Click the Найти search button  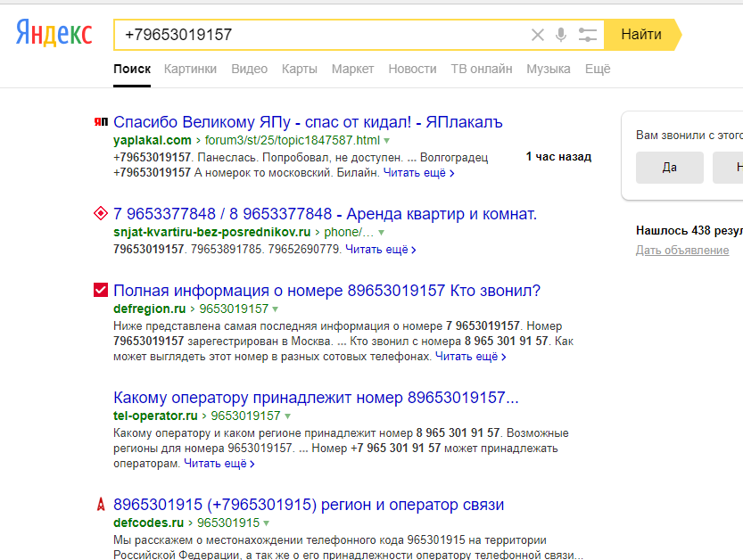[641, 35]
